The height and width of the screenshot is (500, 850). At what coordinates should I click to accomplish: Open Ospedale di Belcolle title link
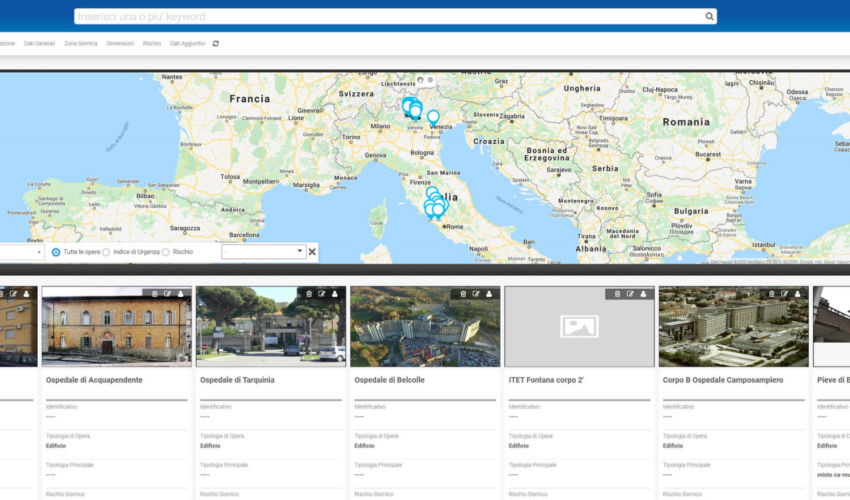[x=389, y=380]
